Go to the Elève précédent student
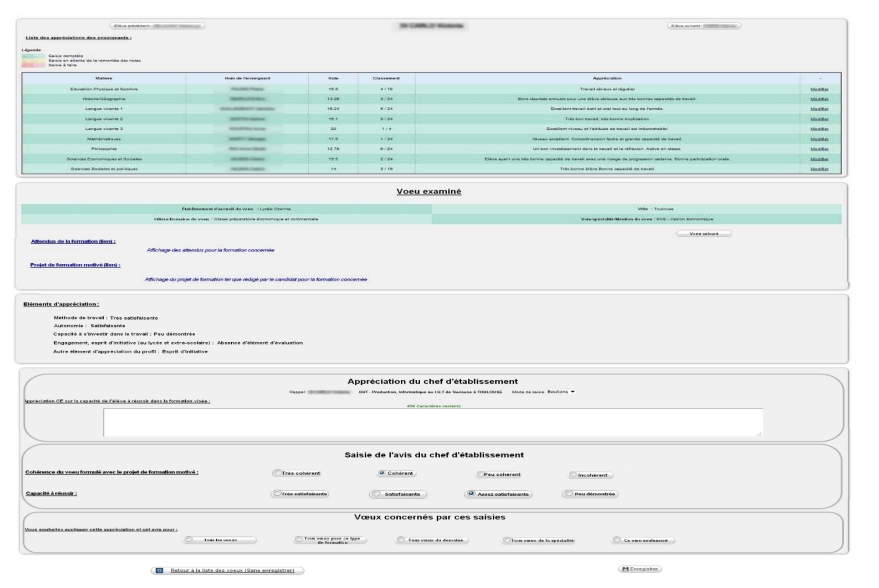This screenshot has width=879, height=588. click(158, 26)
